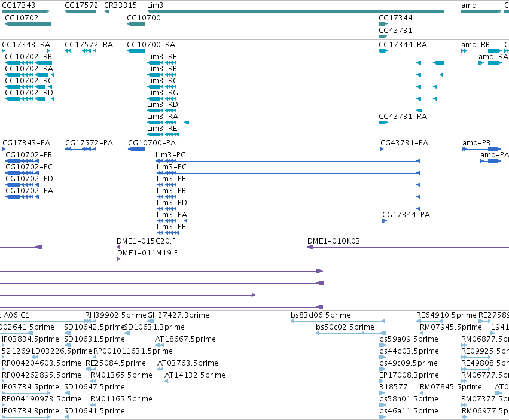Click the Lim3-PD protein label
Viewport: 509px width, 420px height.
coord(172,203)
